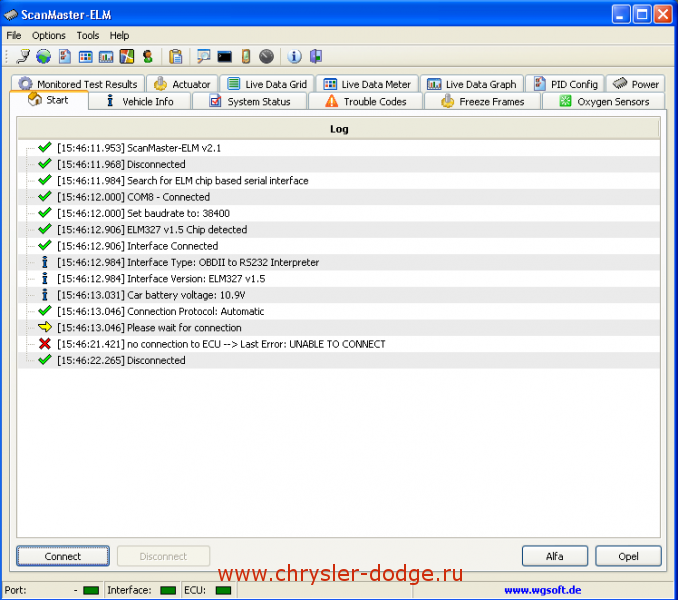Open the Live Data Graph tab
Image resolution: width=678 pixels, height=600 pixels.
[x=471, y=84]
